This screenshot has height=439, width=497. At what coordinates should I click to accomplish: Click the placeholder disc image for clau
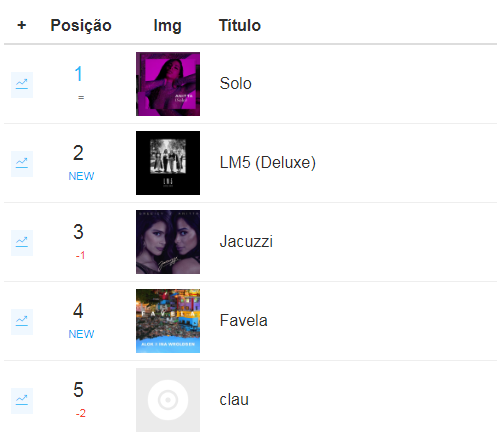click(x=168, y=400)
